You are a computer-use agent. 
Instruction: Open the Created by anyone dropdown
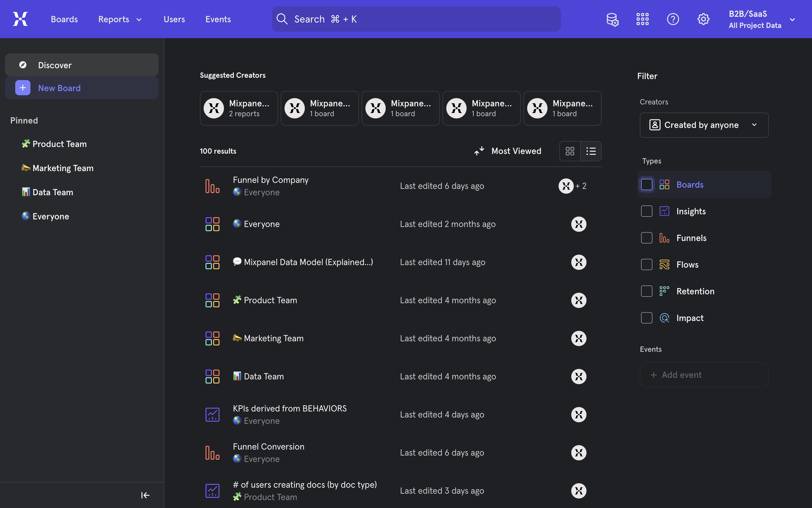704,125
